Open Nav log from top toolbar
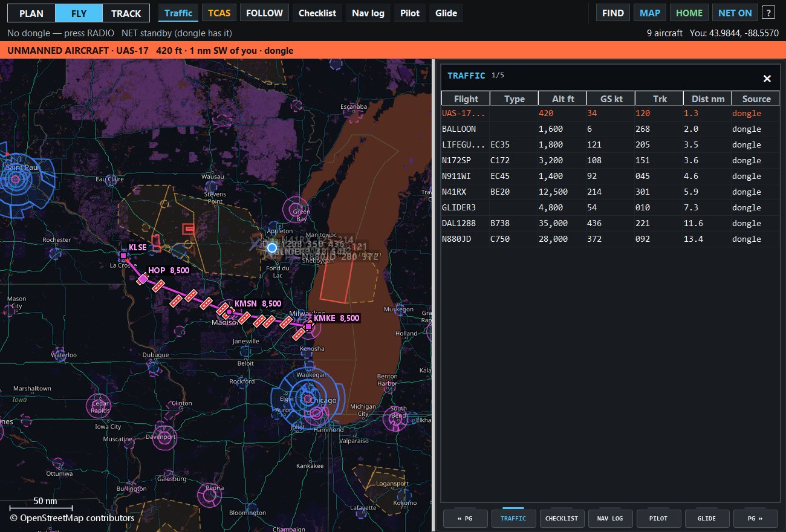786x532 pixels. coord(368,13)
